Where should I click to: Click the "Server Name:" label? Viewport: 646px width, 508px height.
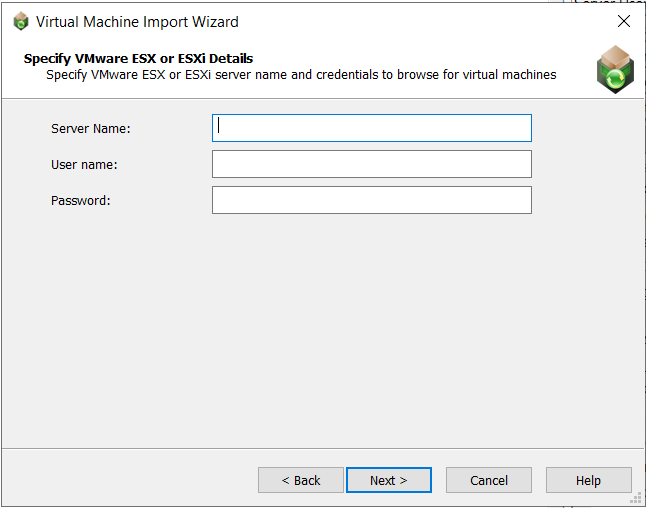coord(91,128)
